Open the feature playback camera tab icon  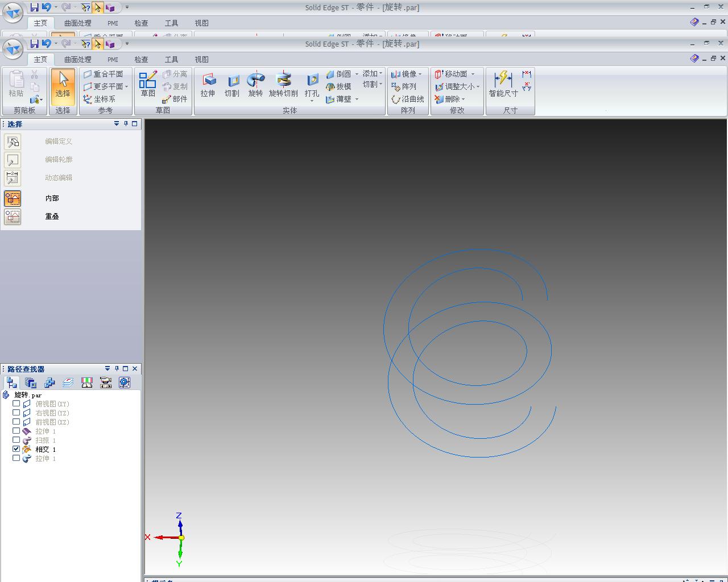click(106, 383)
